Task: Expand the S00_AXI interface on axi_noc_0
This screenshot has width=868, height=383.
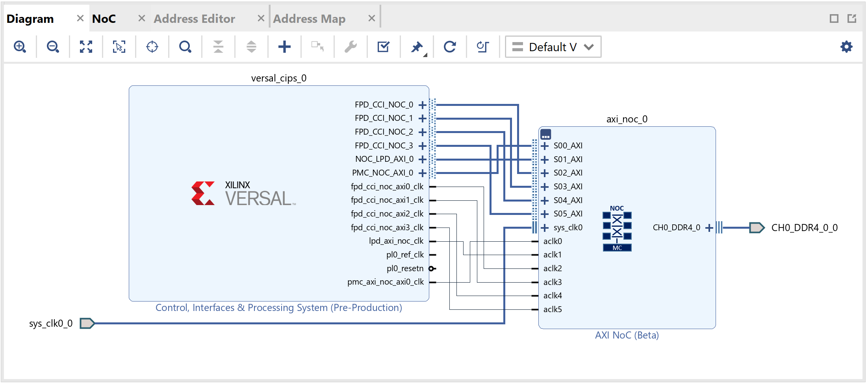Action: tap(545, 146)
